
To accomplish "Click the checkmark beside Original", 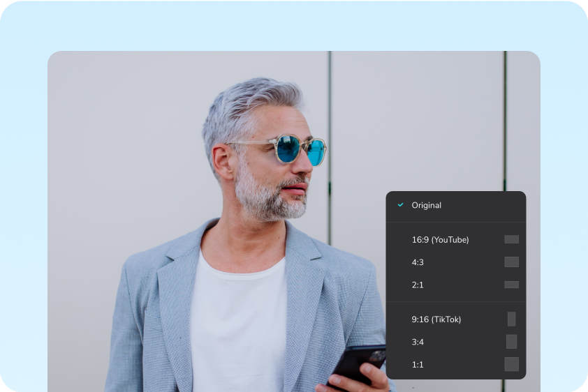I will click(401, 205).
